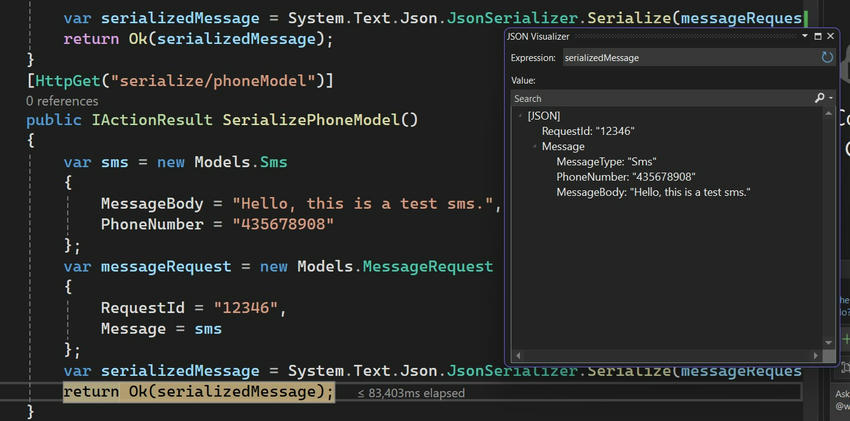The height and width of the screenshot is (421, 850).
Task: Click the "435678908" string in the code editor
Action: pos(283,224)
